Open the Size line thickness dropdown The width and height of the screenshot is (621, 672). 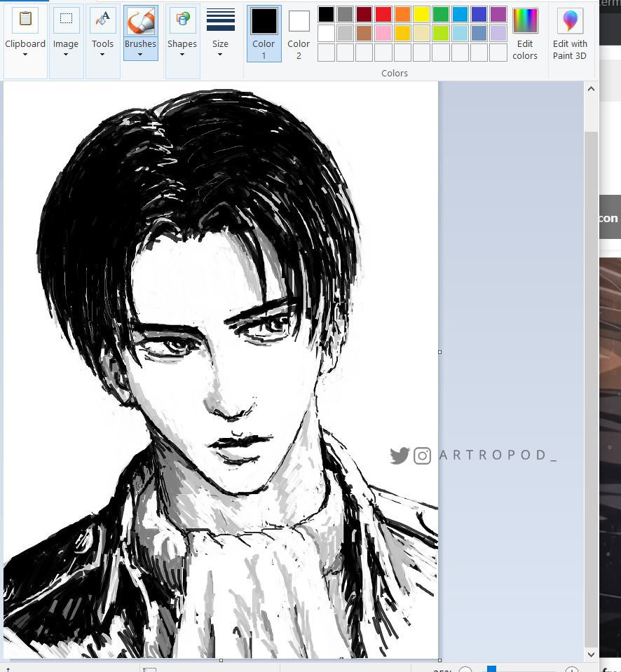220,32
